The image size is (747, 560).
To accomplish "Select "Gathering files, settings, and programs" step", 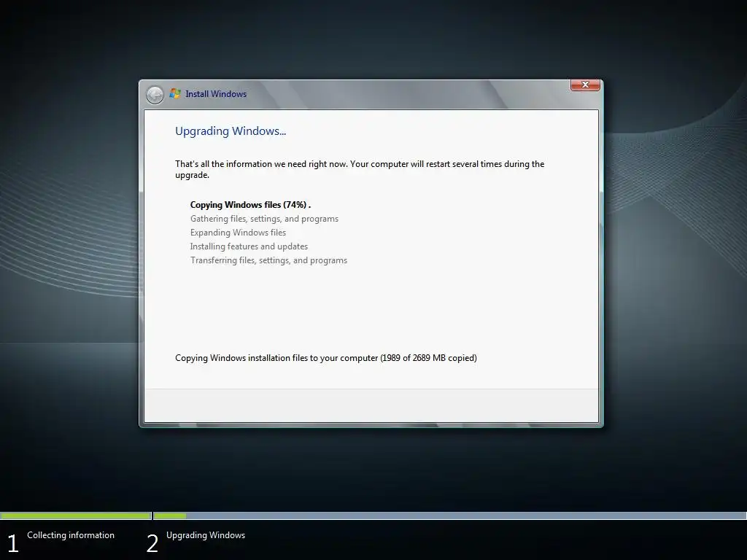I will coord(264,219).
